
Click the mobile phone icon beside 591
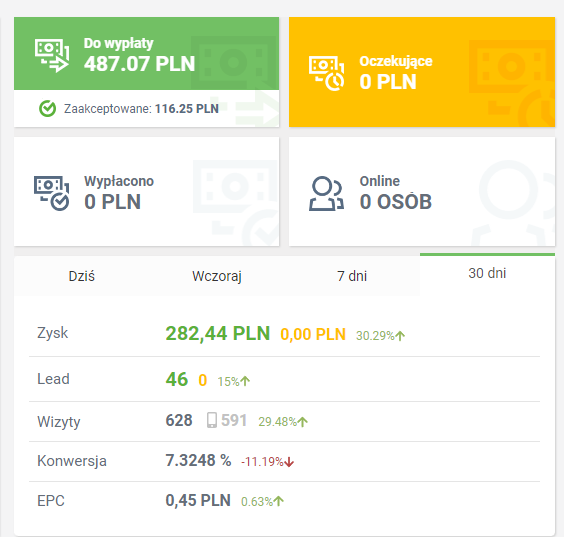212,420
